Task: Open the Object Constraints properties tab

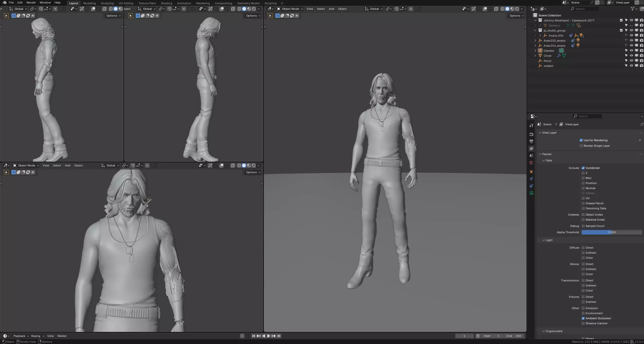Action: (x=531, y=186)
